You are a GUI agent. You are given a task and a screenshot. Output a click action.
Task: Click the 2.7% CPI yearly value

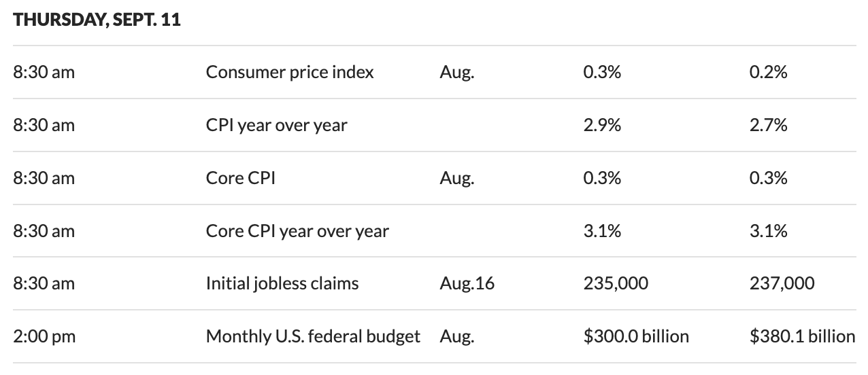768,125
